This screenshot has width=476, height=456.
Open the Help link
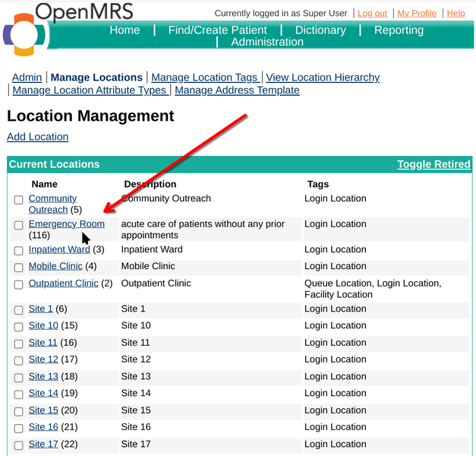pyautogui.click(x=456, y=13)
